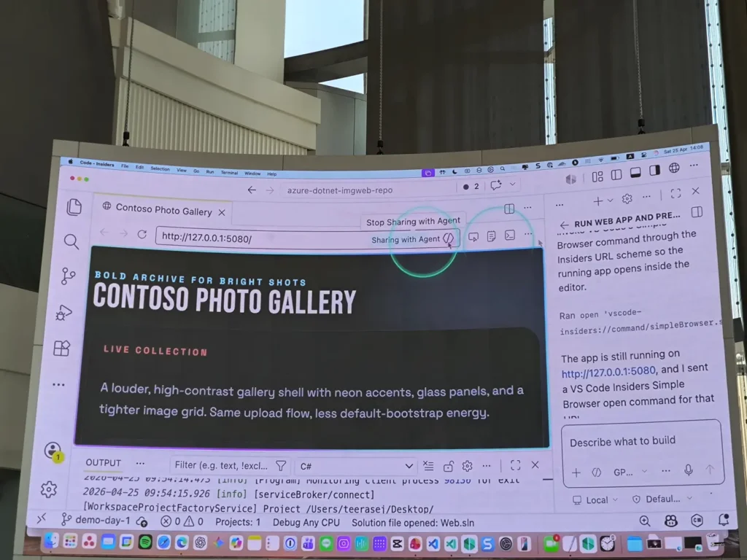Toggle output scroll lock

[449, 466]
